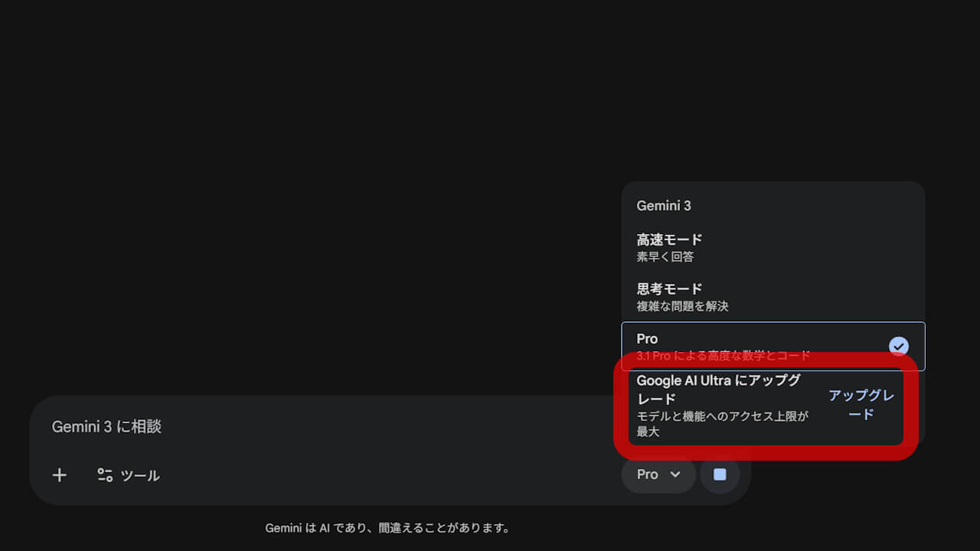Stop generation with the square stop icon
The image size is (980, 551).
coord(719,474)
